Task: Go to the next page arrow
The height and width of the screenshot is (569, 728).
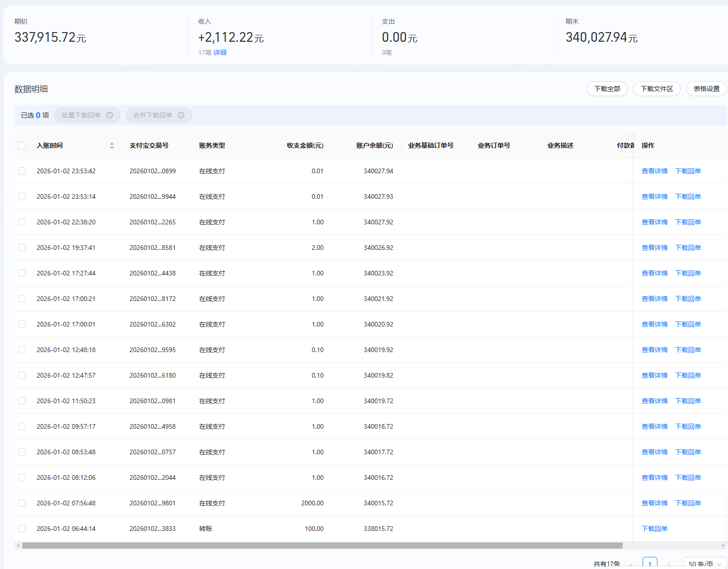Action: point(669,564)
